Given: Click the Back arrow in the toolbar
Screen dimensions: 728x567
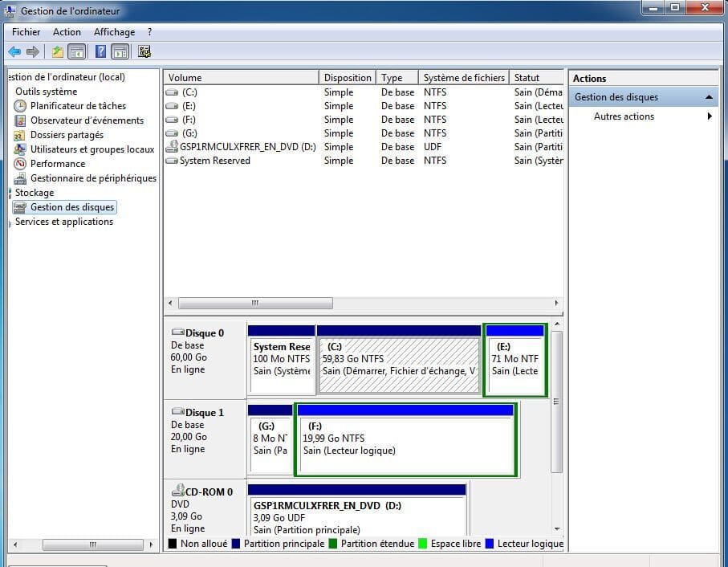Looking at the screenshot, I should coord(14,52).
